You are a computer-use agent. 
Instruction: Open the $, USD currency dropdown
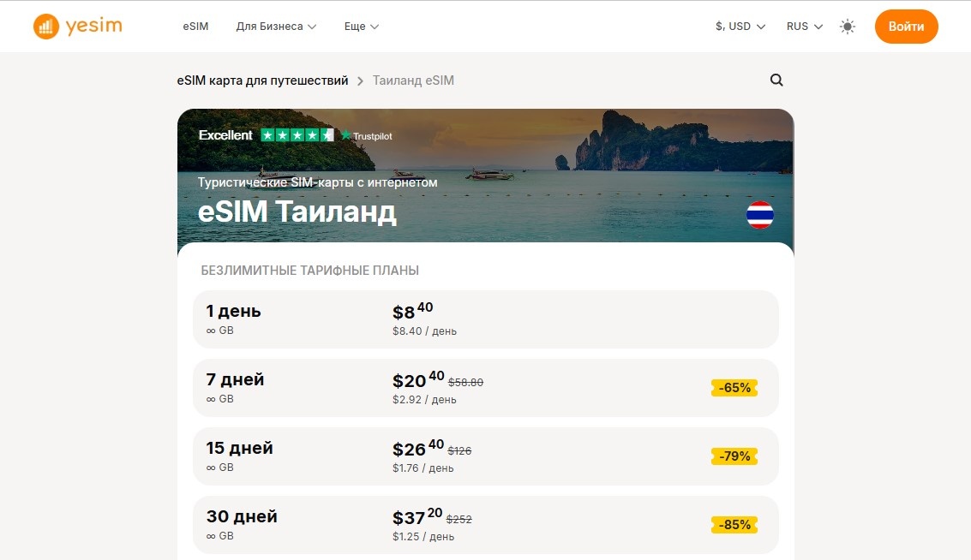click(x=740, y=27)
